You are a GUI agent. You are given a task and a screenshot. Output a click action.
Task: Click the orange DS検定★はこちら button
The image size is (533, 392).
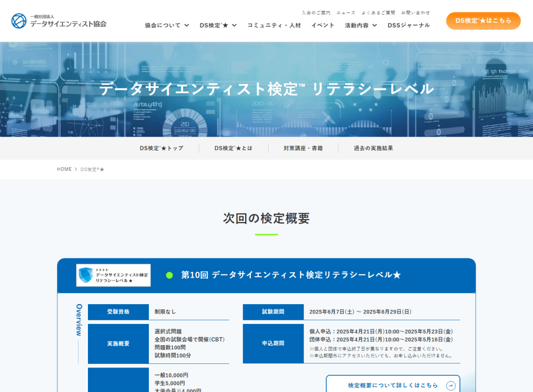click(x=484, y=21)
